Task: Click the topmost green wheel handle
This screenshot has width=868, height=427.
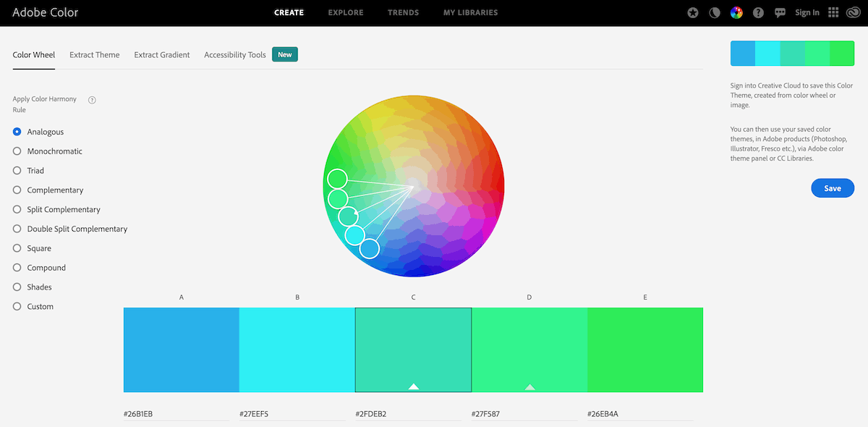Action: [337, 179]
